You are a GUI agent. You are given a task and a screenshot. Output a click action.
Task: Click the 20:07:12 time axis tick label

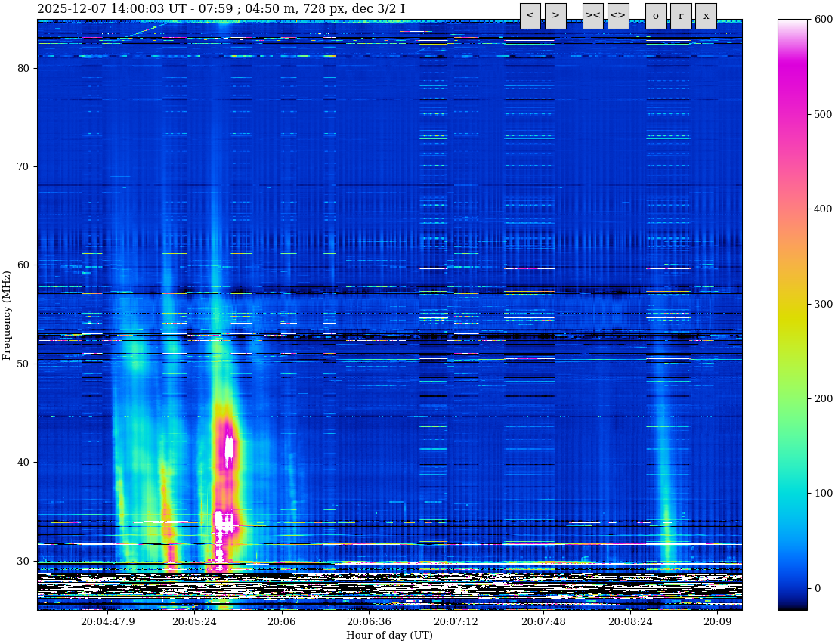[x=456, y=622]
